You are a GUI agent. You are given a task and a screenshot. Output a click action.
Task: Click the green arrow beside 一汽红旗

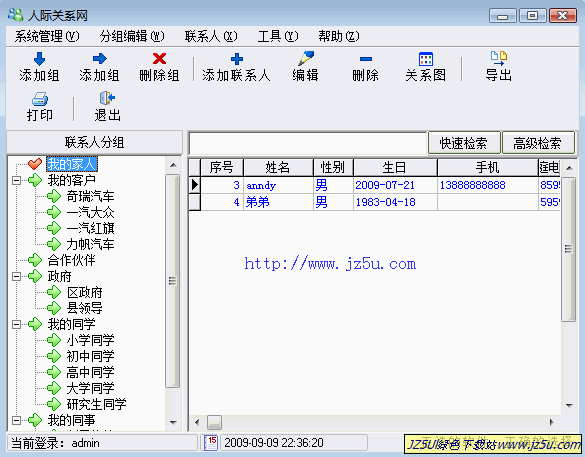pos(54,228)
